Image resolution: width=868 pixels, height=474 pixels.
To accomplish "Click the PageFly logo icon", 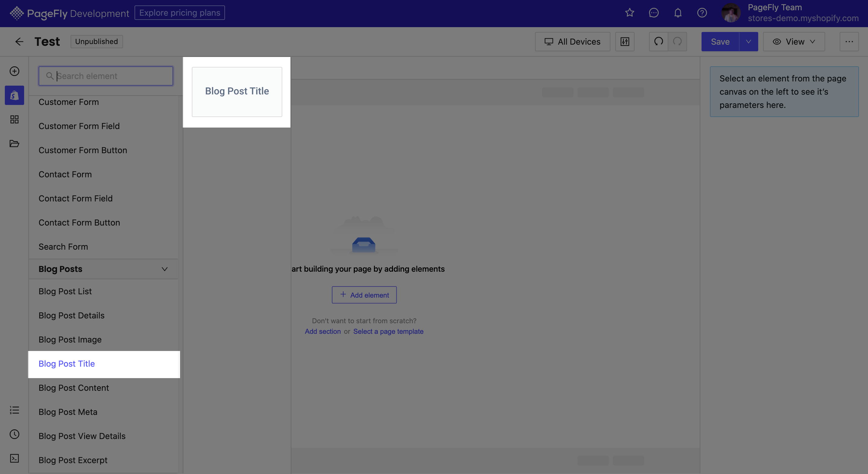I will coord(17,13).
